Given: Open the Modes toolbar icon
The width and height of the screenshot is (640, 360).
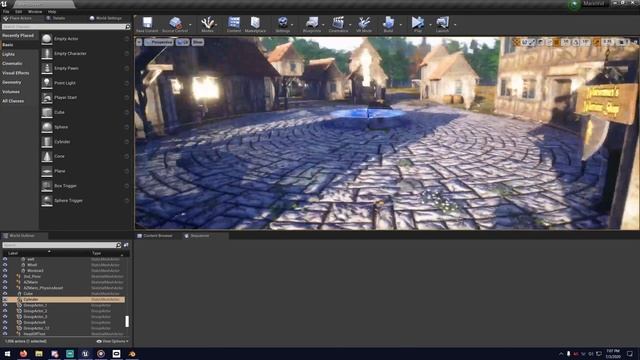Looking at the screenshot, I should (x=207, y=22).
